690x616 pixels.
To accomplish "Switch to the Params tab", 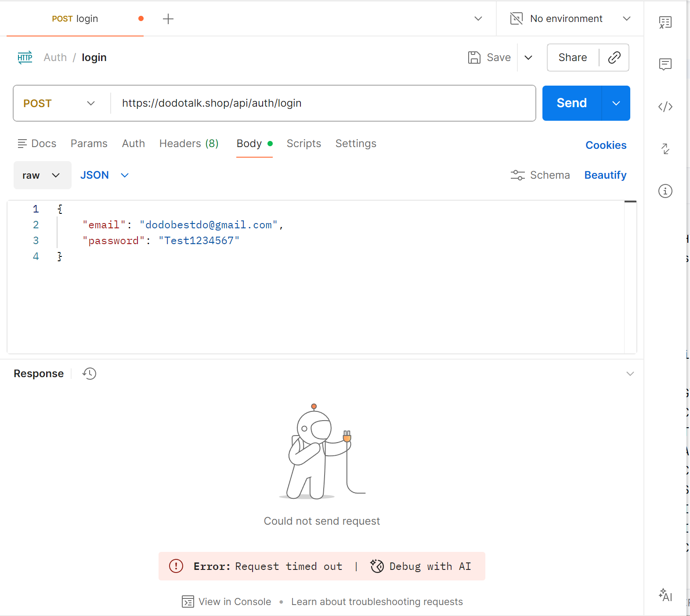I will click(89, 144).
